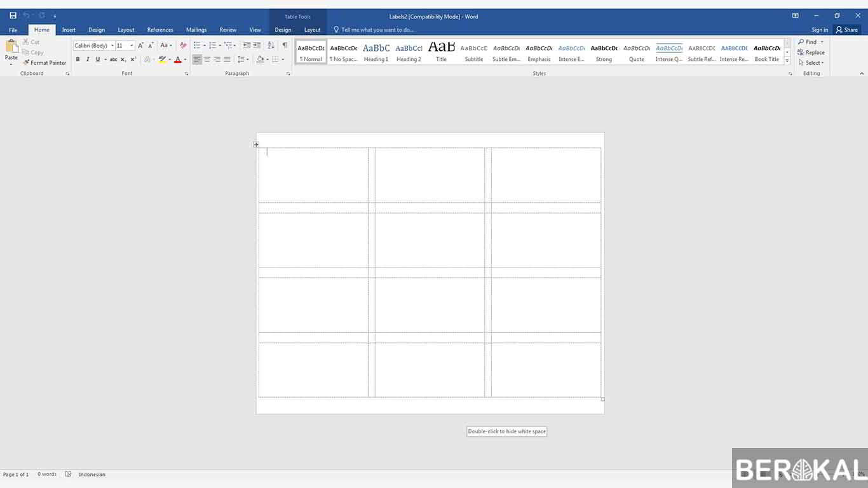Image resolution: width=868 pixels, height=488 pixels.
Task: Switch to the Mailings tab
Action: point(196,30)
